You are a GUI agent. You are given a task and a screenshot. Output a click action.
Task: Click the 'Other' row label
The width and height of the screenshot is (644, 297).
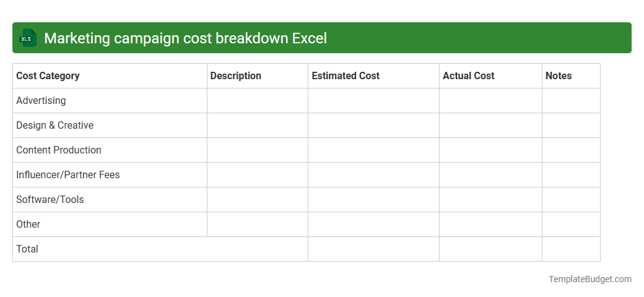click(28, 225)
